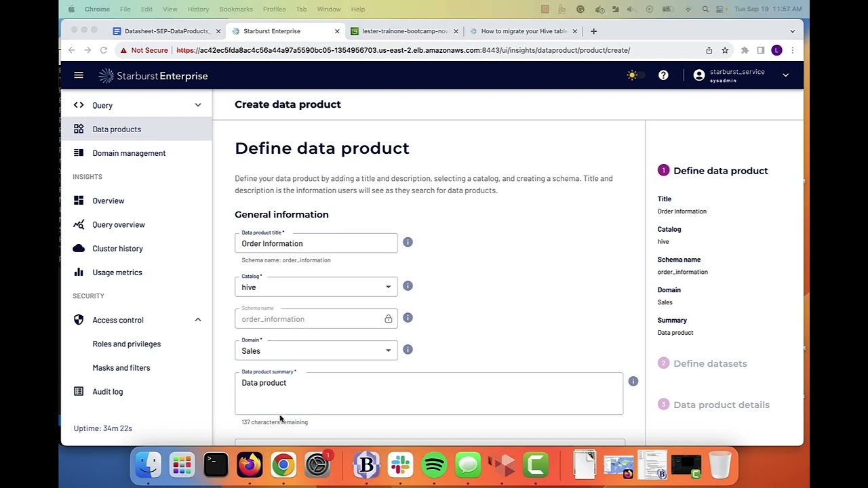Switch to How to migrate Hive table tab

pyautogui.click(x=524, y=31)
